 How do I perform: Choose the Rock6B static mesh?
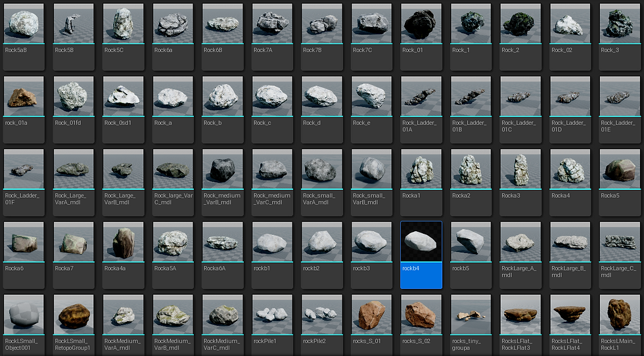tap(223, 37)
